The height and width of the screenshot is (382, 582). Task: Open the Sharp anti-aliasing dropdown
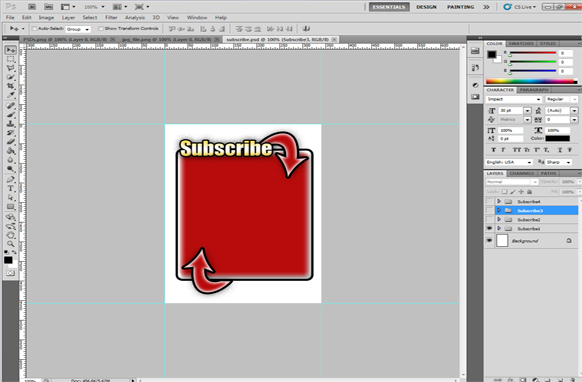[559, 162]
